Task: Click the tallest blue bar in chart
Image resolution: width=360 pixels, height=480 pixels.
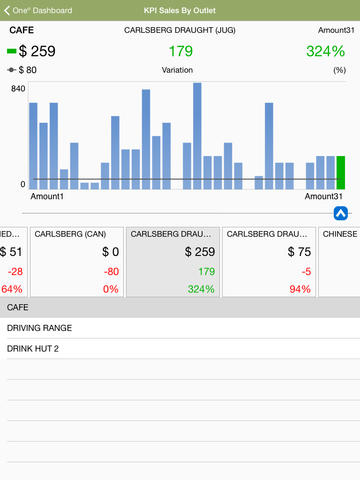Action: click(197, 136)
